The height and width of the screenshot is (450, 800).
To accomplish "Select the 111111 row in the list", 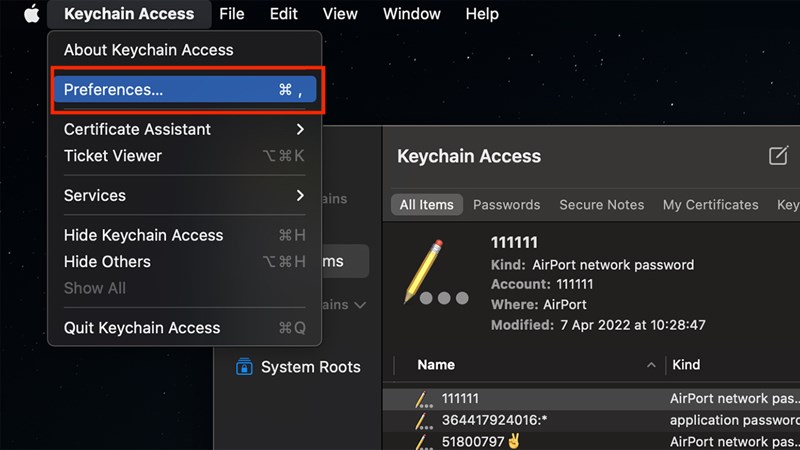I will [x=591, y=399].
